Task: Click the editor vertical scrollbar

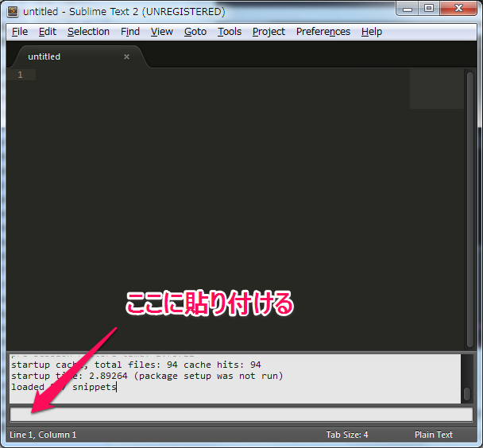Action: click(470, 210)
